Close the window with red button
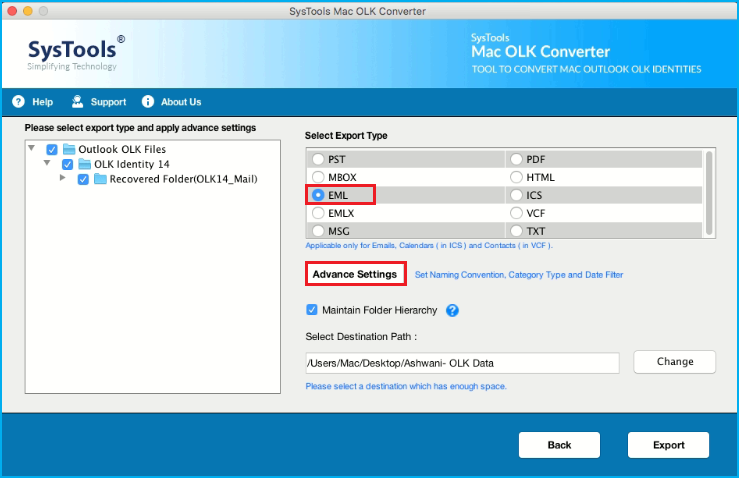The image size is (739, 478). (x=12, y=11)
